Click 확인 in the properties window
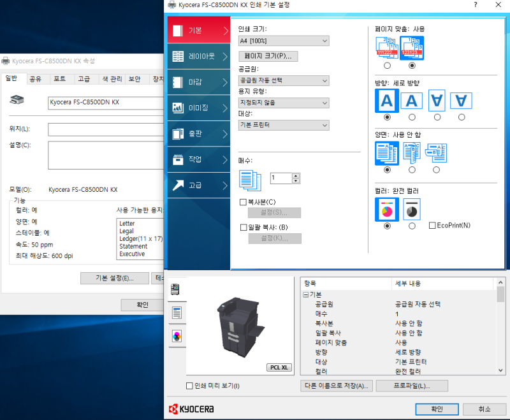This screenshot has width=510, height=420. tap(142, 305)
